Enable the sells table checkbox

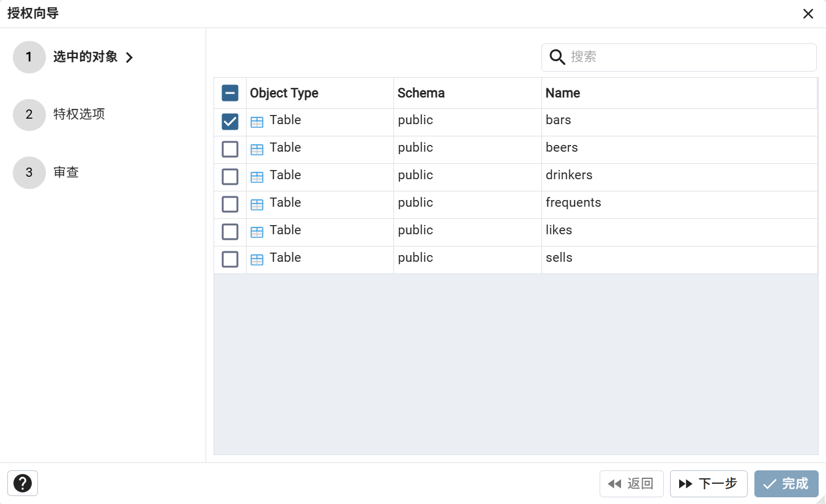(230, 259)
